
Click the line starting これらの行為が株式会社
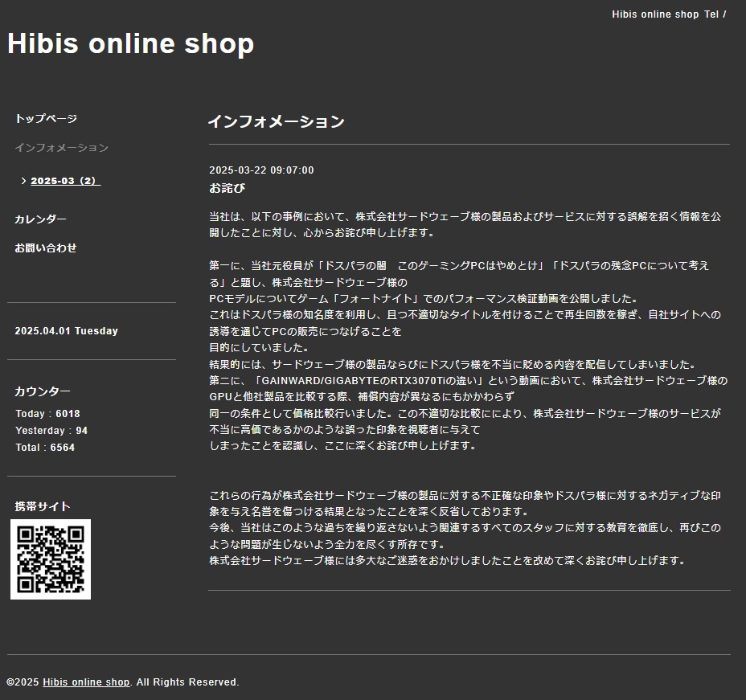click(x=465, y=504)
